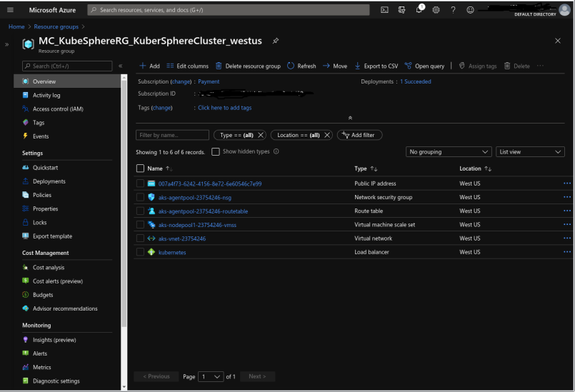Open the Azure portal hamburger menu

click(x=10, y=10)
